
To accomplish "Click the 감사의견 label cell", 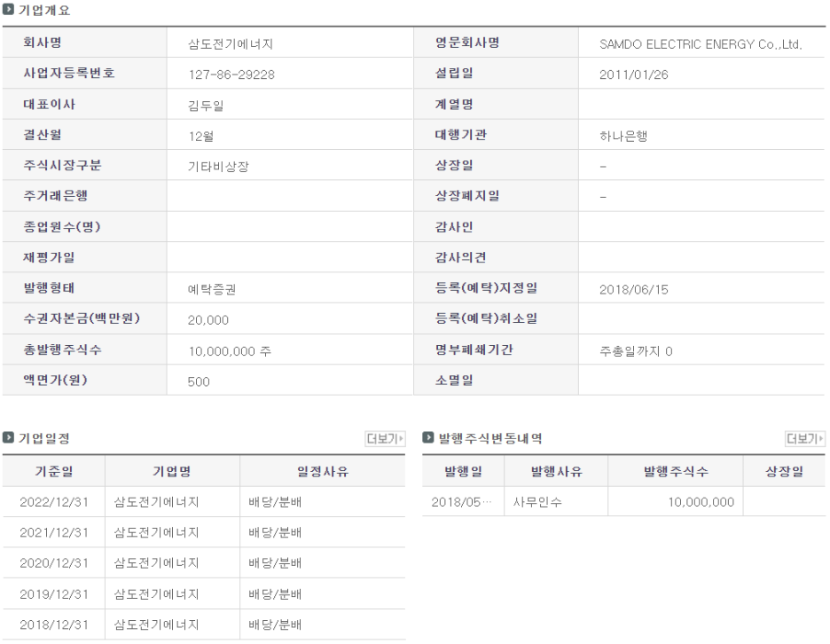I will (496, 257).
